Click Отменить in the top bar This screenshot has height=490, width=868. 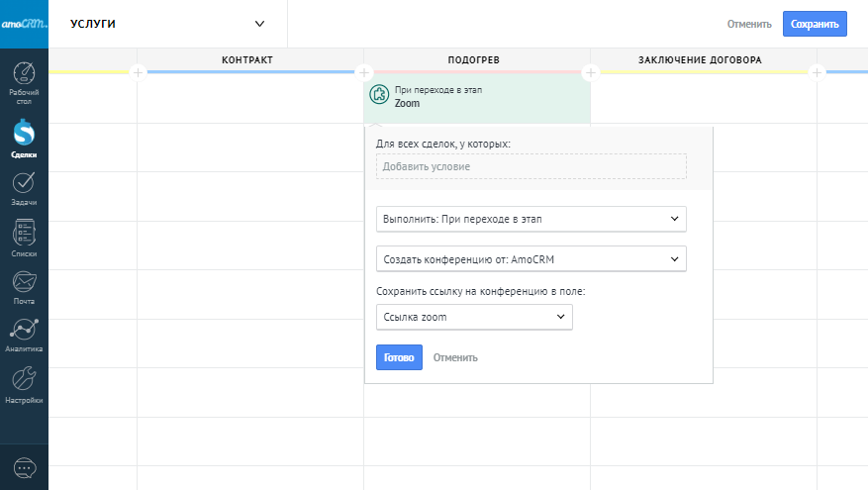[x=749, y=24]
